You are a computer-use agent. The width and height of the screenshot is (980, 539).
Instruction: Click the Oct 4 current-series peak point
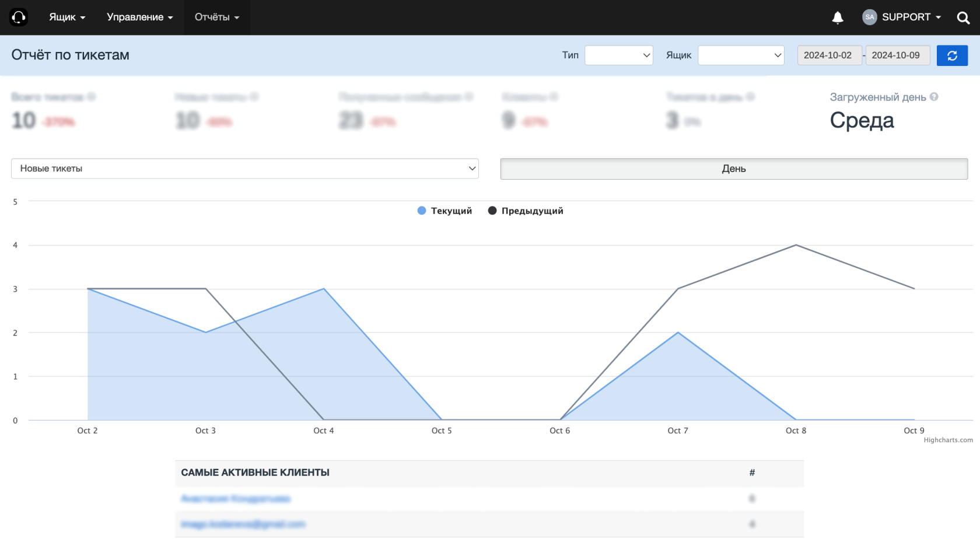tap(324, 289)
